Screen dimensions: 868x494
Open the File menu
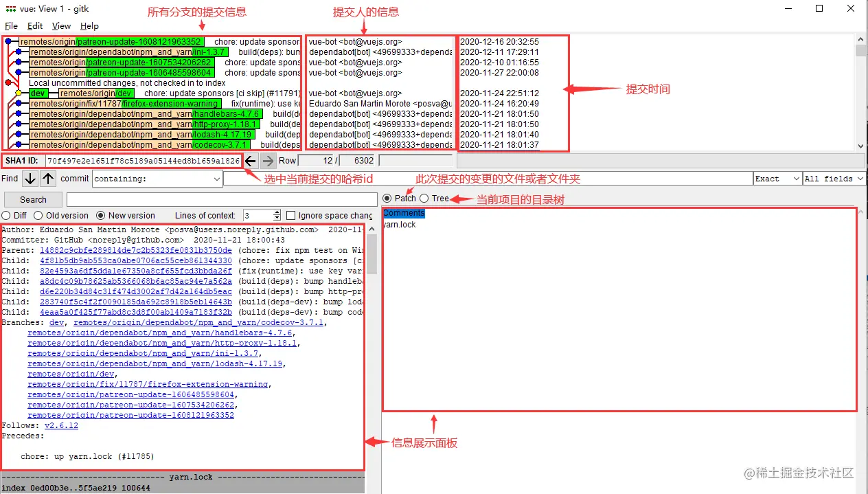11,26
